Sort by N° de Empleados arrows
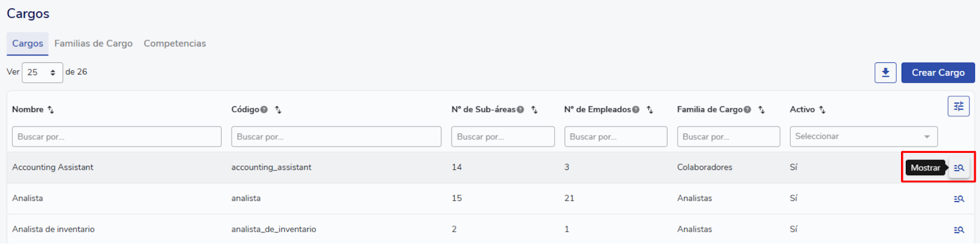This screenshot has width=980, height=244. pyautogui.click(x=650, y=110)
